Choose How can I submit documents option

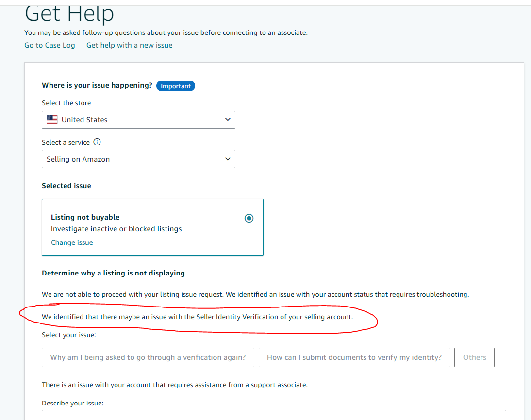coord(354,357)
